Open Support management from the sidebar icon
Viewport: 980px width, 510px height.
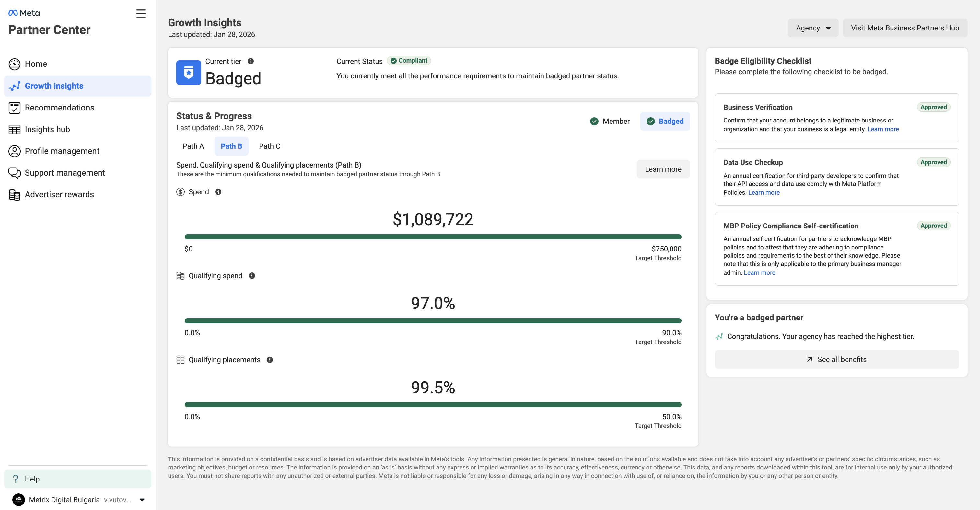pyautogui.click(x=15, y=173)
